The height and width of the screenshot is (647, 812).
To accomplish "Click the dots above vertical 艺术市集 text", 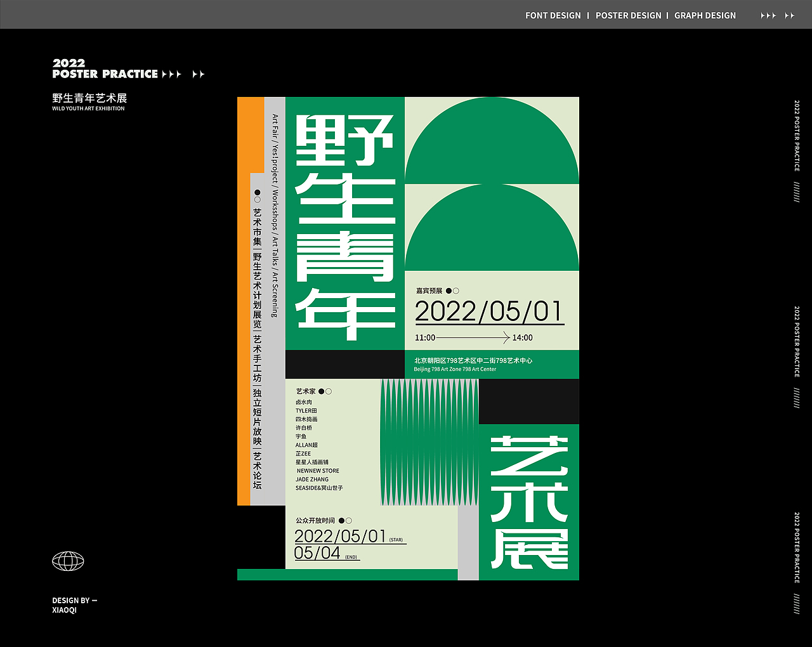I will [257, 195].
